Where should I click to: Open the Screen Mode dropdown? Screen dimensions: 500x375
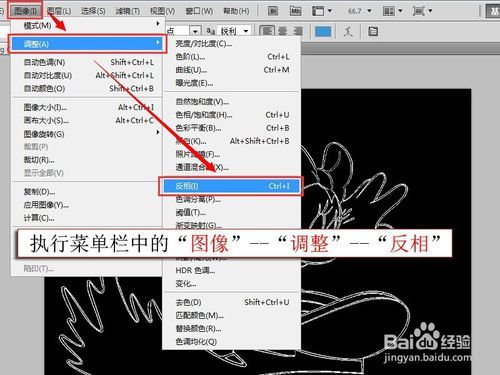tap(422, 11)
